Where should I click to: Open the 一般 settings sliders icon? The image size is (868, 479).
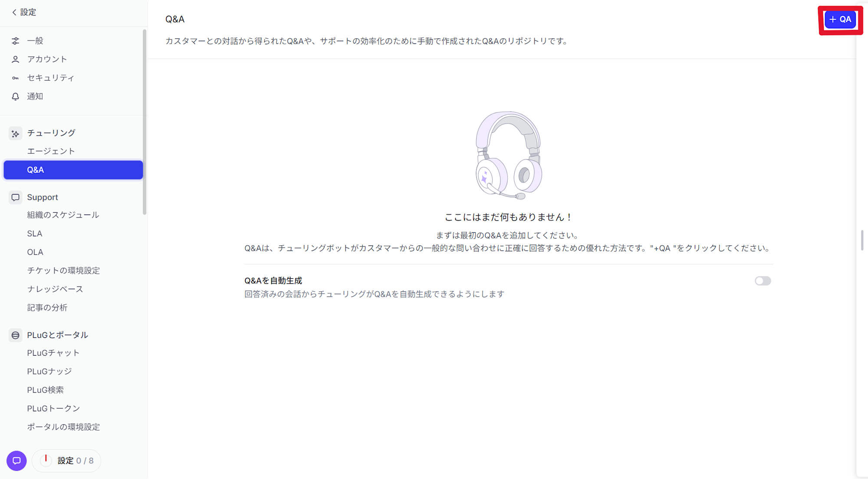(16, 40)
